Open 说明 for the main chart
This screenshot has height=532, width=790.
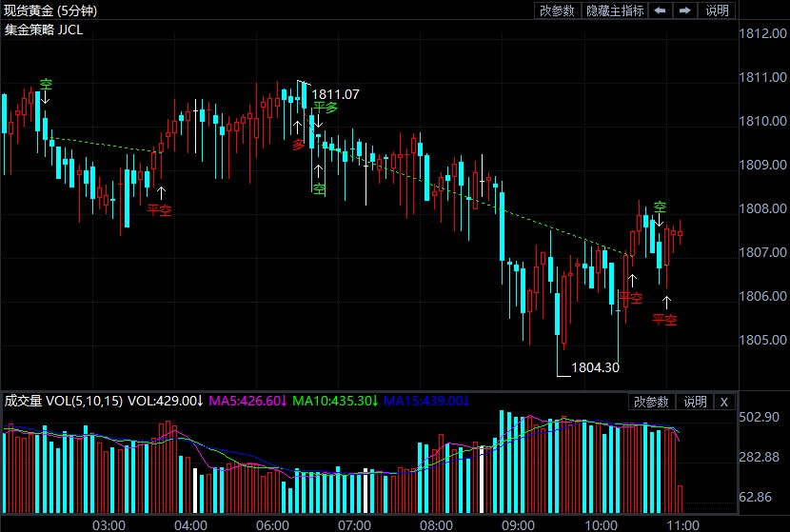717,10
